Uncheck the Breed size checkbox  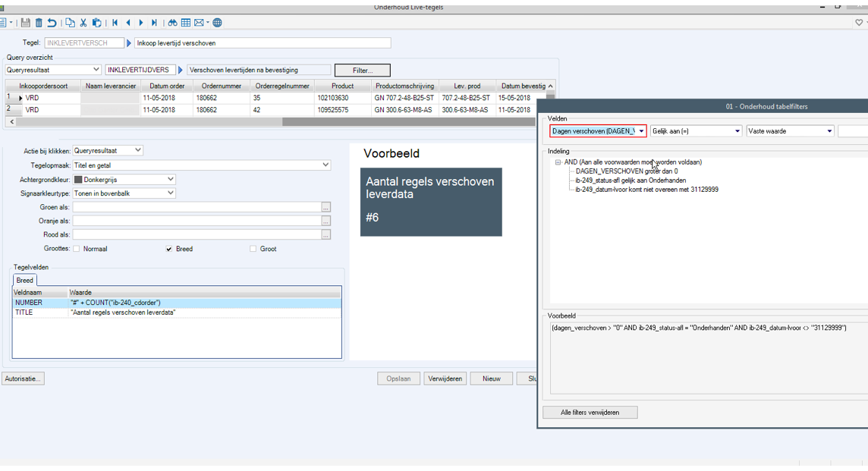(168, 249)
